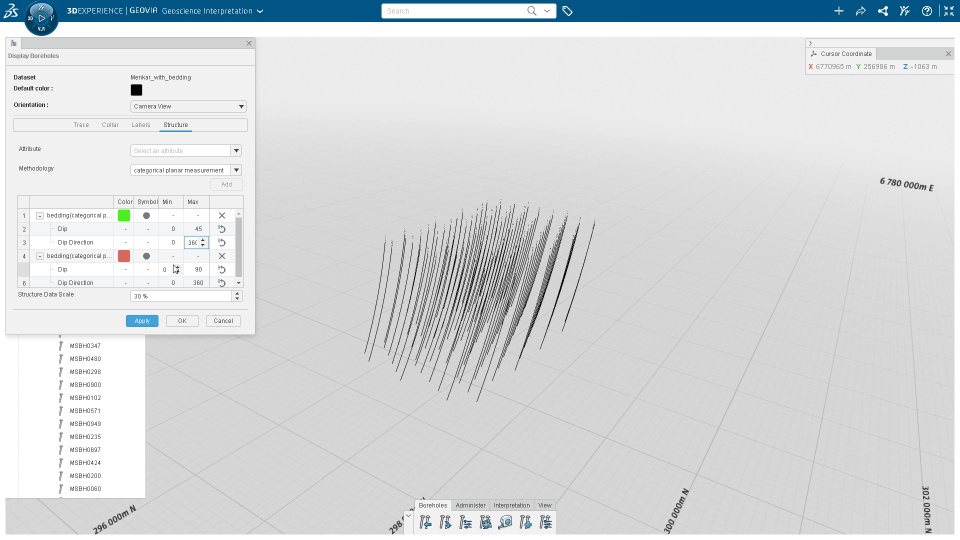
Task: Click the Structure Data Scale 30 % field
Action: pyautogui.click(x=181, y=296)
